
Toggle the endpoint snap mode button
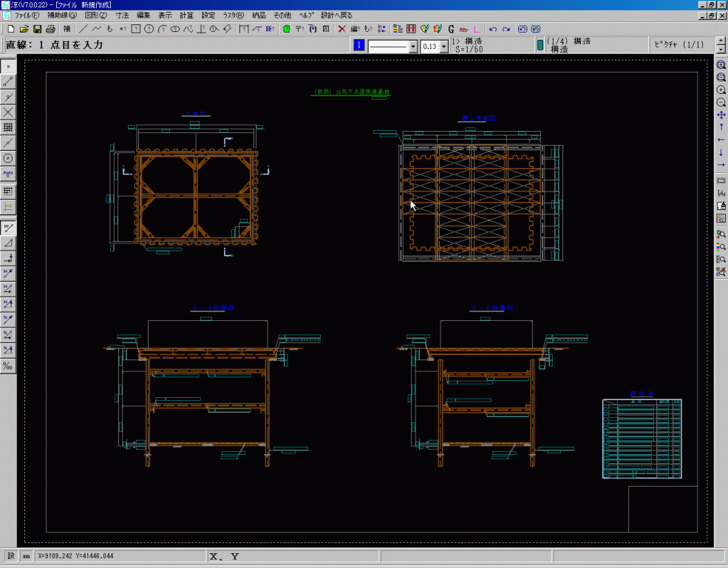[9, 81]
